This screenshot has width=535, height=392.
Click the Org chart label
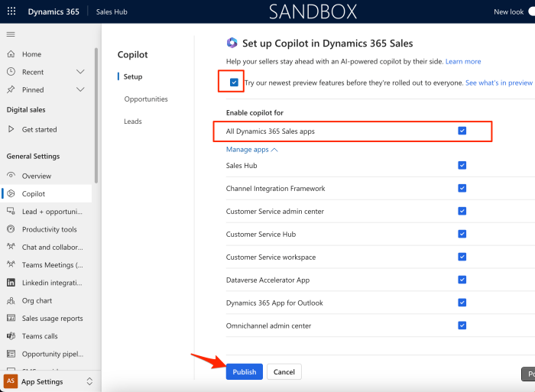37,300
